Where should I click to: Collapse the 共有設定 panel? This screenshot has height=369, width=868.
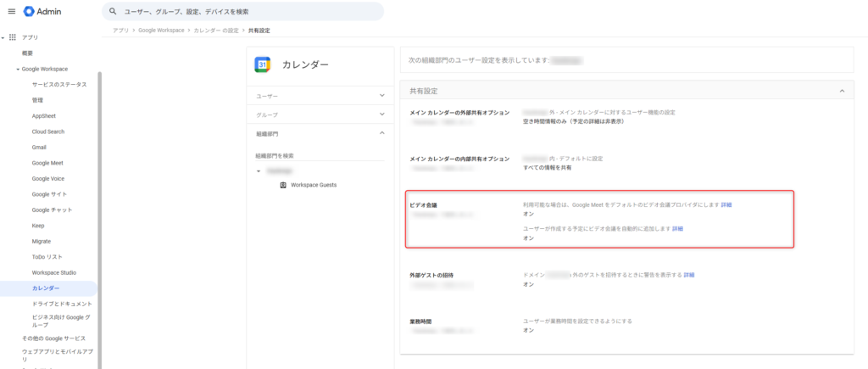click(841, 91)
